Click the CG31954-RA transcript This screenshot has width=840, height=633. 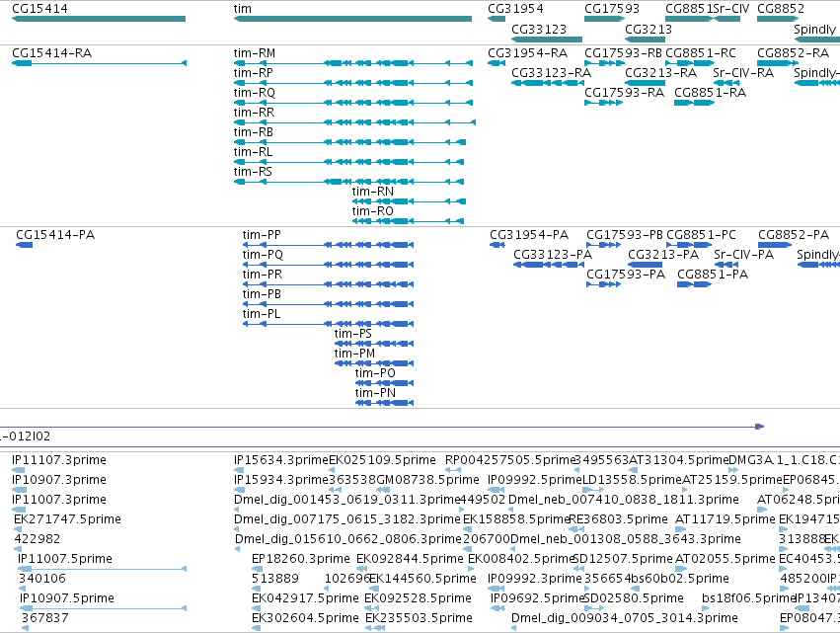click(x=496, y=63)
